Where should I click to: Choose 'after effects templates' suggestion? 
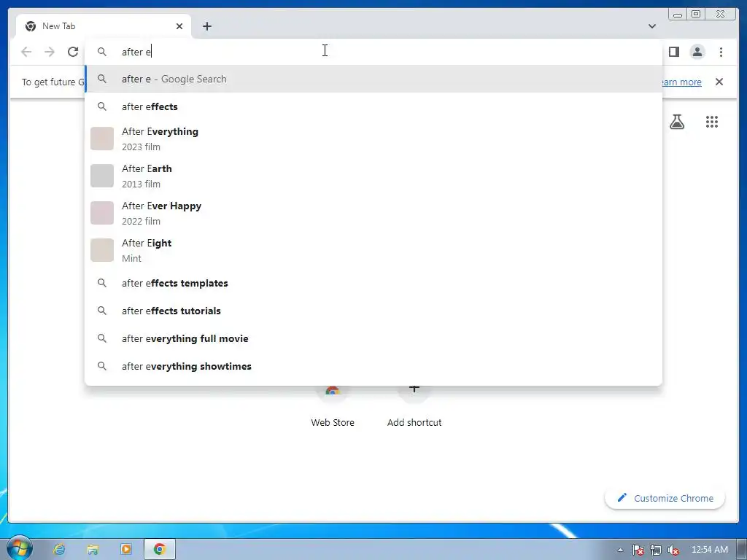pos(373,283)
